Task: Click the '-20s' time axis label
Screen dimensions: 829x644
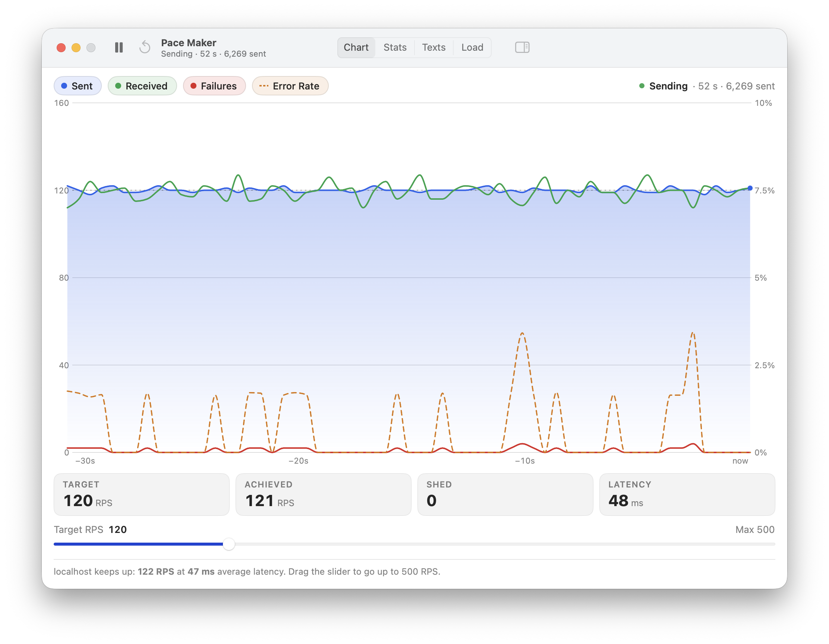Action: click(x=298, y=461)
